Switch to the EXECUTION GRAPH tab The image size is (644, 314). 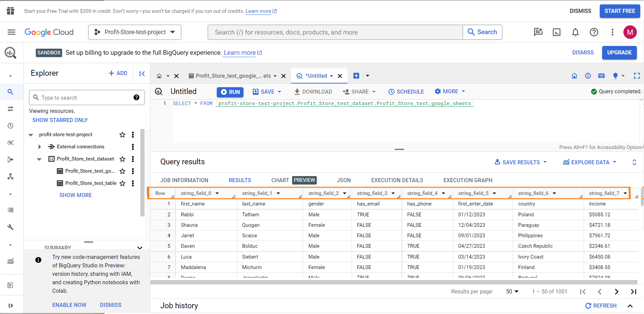[468, 180]
